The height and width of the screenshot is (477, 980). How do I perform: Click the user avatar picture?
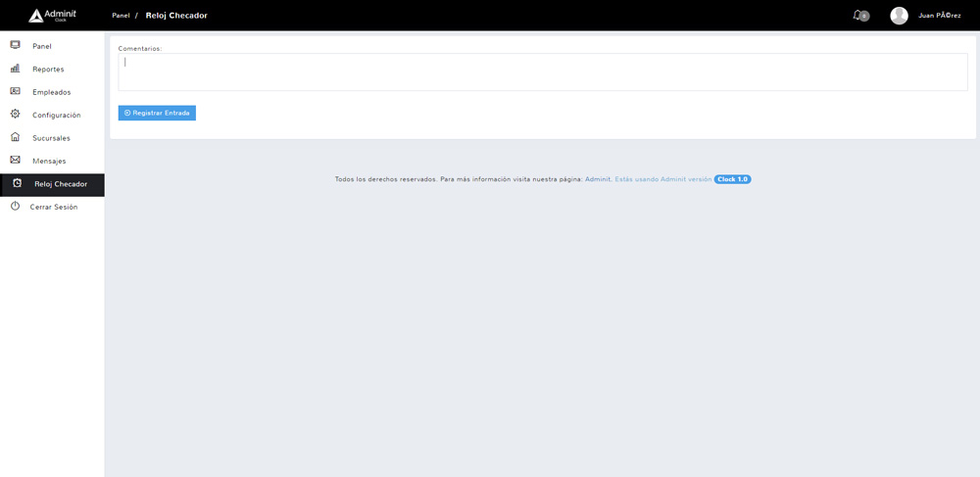tap(899, 16)
